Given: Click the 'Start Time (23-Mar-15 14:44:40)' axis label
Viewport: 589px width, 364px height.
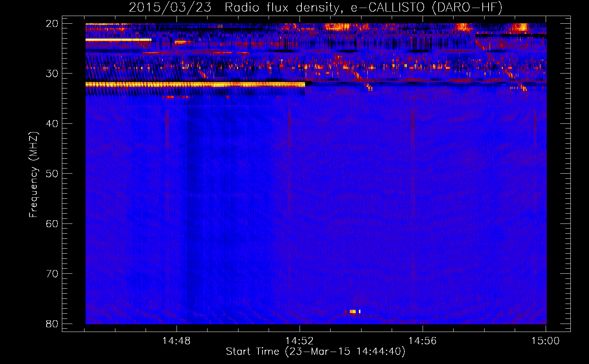Looking at the screenshot, I should tap(316, 352).
